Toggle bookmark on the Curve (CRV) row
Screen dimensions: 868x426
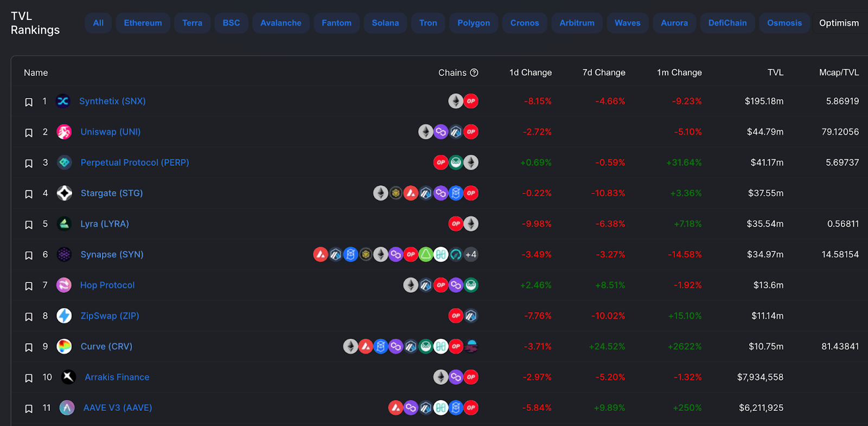29,347
